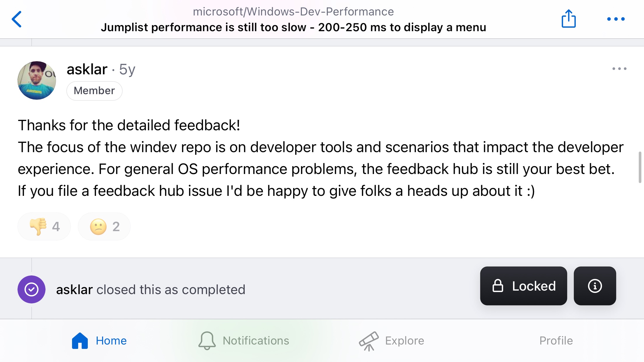Tap the Notifications bell icon
Image resolution: width=644 pixels, height=362 pixels.
coord(207,340)
